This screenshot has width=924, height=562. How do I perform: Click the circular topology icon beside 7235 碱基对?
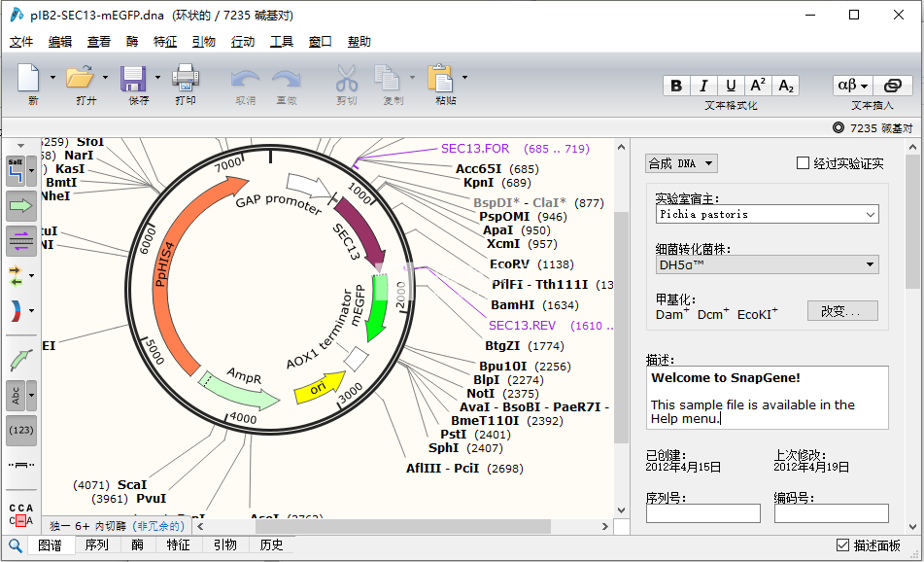pos(838,127)
